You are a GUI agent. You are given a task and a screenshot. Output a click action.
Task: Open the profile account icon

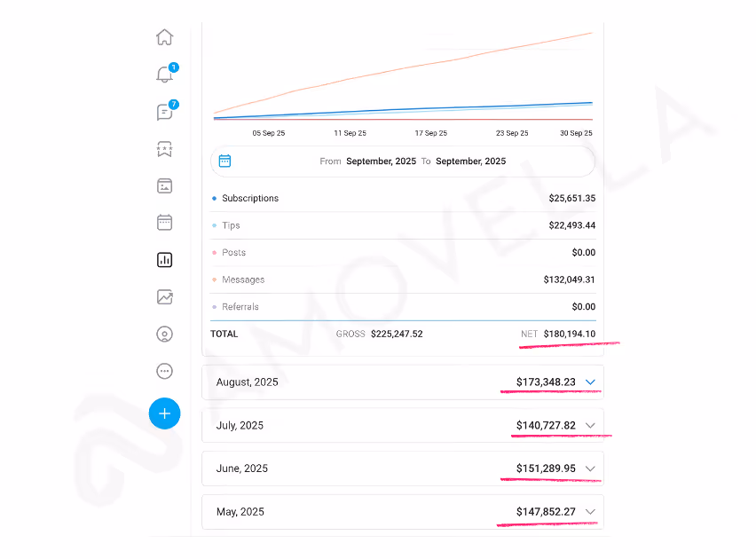click(x=164, y=334)
